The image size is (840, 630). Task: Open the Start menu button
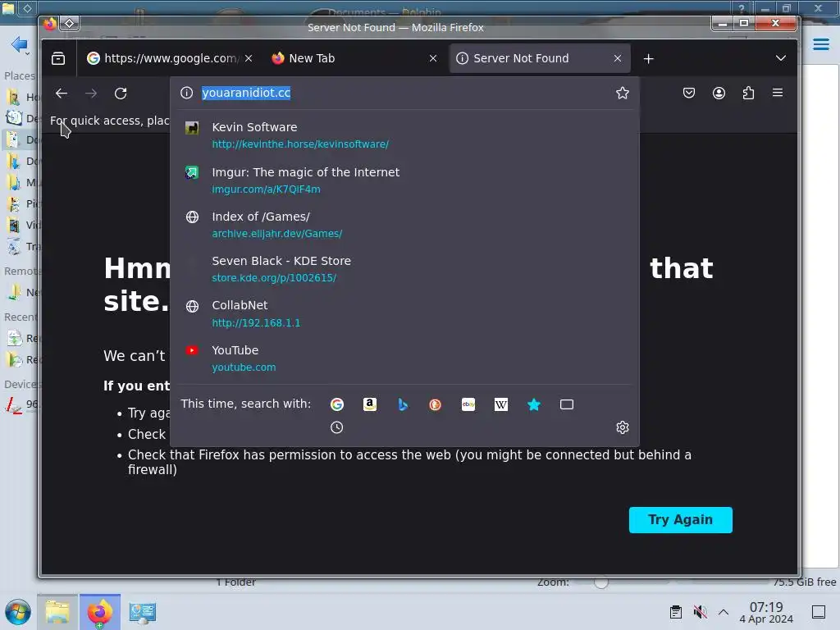[x=18, y=612]
